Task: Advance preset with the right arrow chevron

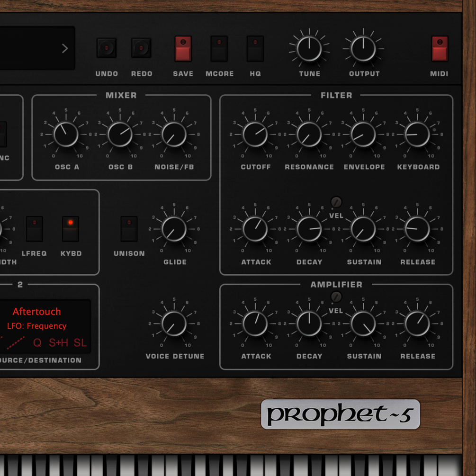Action: click(x=65, y=48)
